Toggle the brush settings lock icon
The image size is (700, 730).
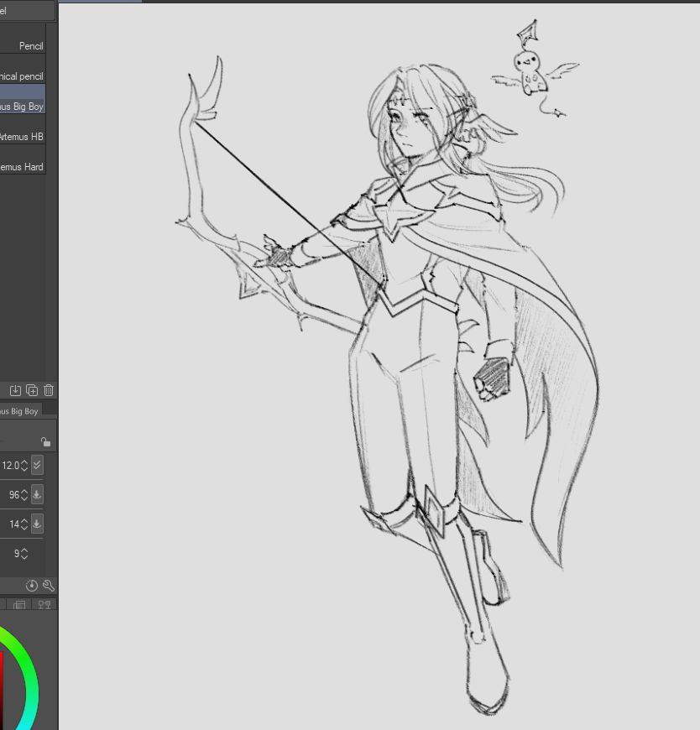click(x=45, y=441)
